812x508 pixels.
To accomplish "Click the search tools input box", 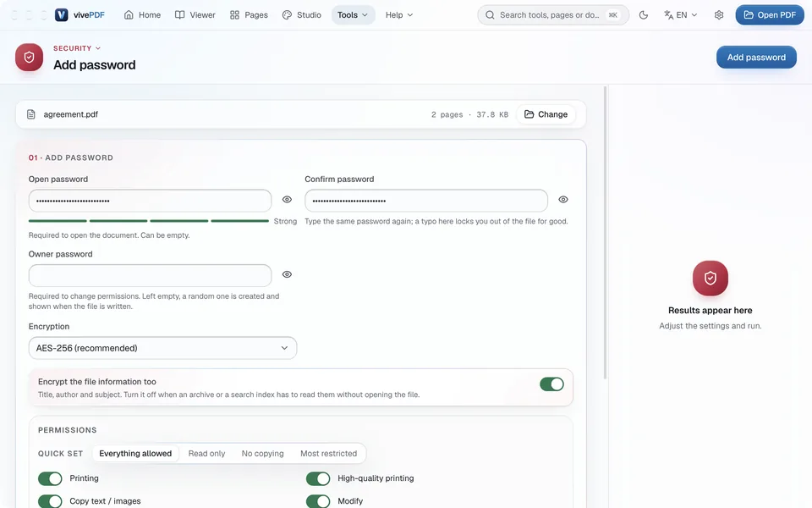I will click(x=553, y=15).
